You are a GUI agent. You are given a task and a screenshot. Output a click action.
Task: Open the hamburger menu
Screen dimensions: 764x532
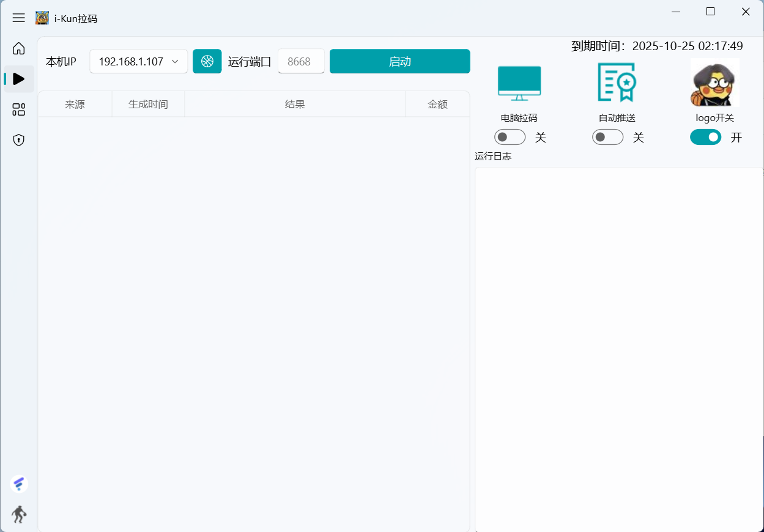click(19, 18)
